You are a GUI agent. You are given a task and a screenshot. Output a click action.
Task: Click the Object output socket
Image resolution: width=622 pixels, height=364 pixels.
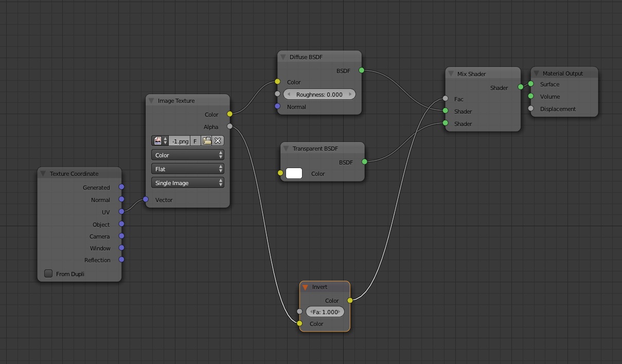121,224
